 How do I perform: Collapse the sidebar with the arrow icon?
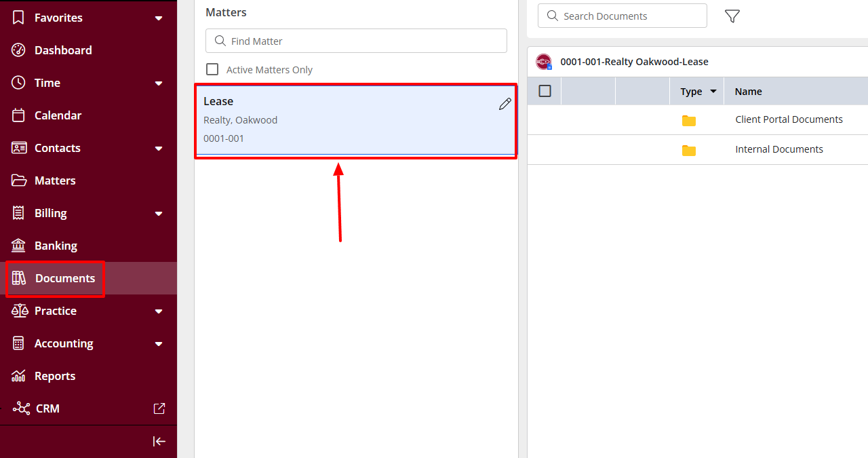[x=159, y=441]
